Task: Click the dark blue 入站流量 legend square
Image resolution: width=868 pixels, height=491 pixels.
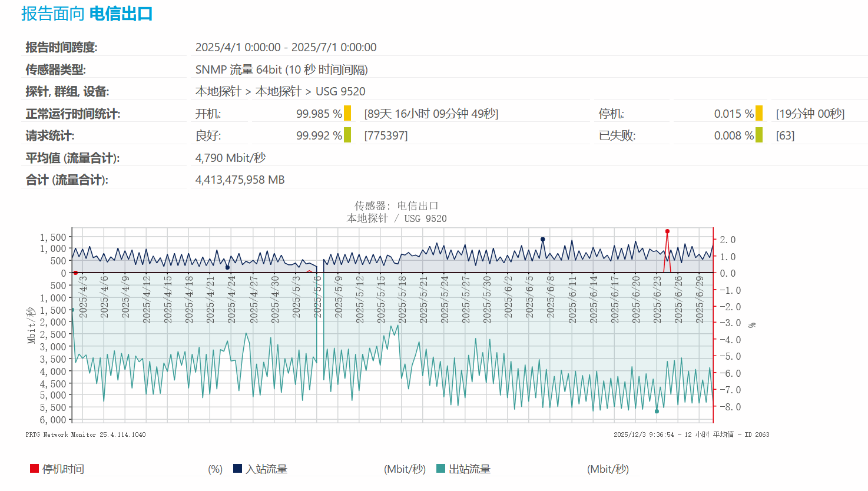Action: [238, 469]
